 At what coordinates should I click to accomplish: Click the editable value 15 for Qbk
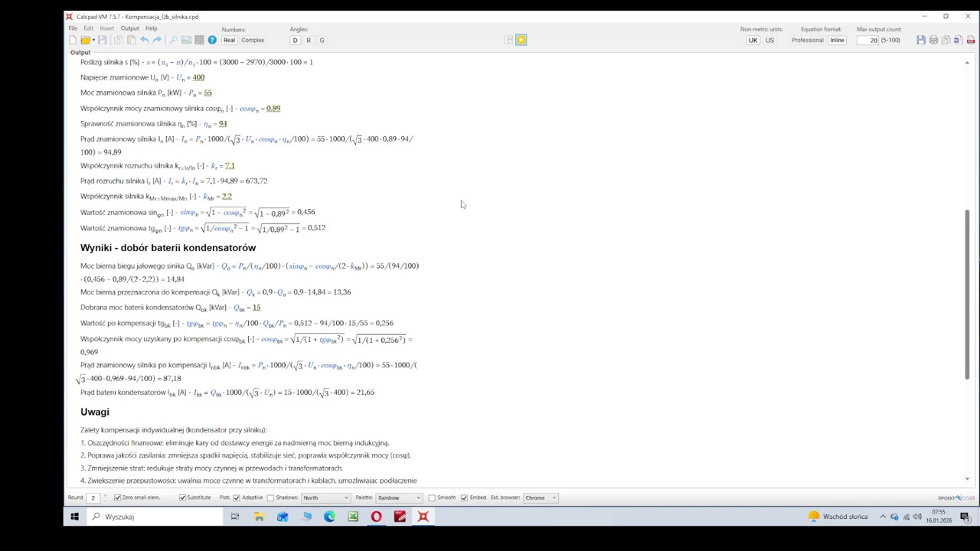[x=256, y=308]
